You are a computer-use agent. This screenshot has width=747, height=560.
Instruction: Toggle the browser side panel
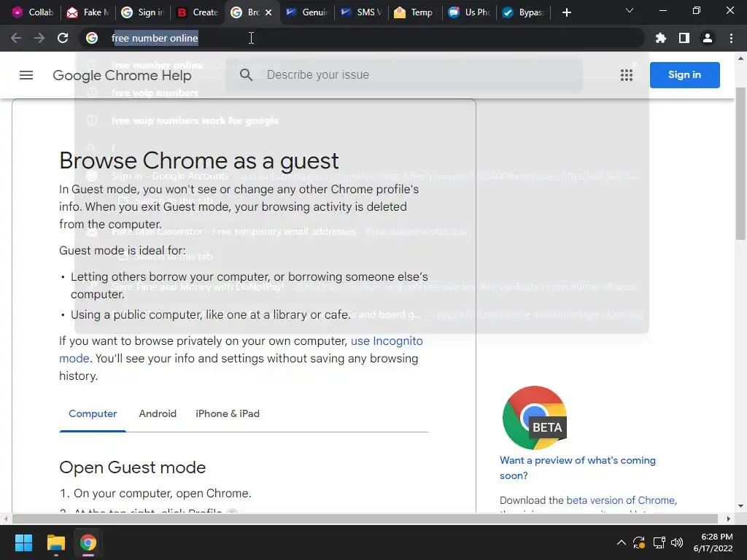click(684, 38)
